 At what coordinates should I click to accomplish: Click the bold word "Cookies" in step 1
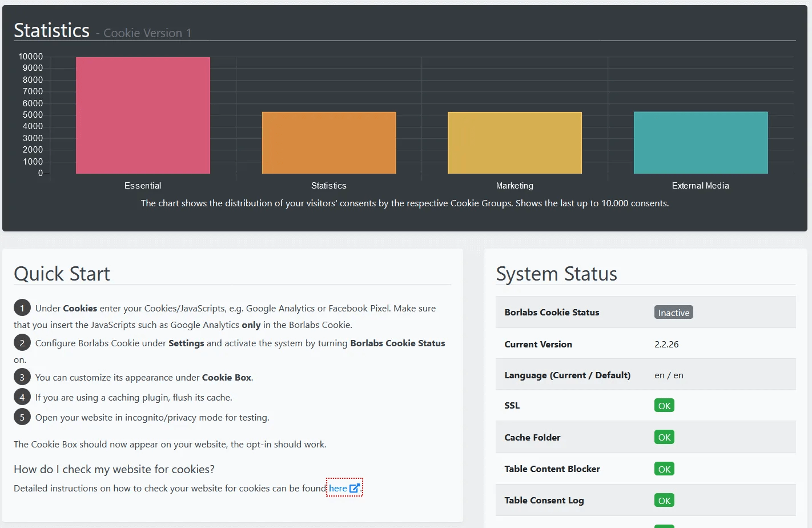(x=80, y=309)
